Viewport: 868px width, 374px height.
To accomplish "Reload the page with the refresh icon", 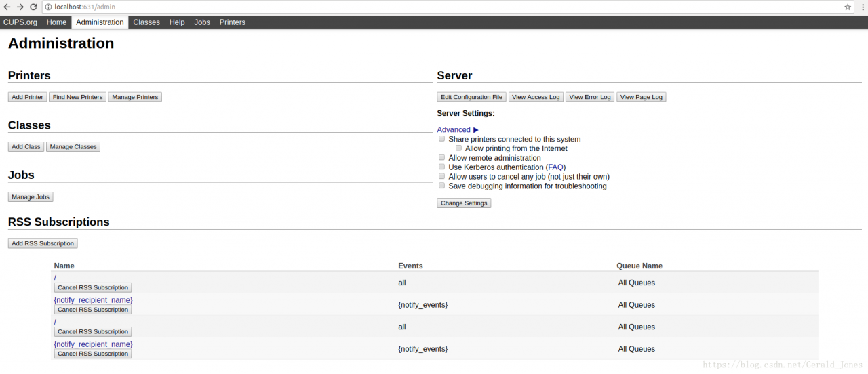I will click(33, 7).
